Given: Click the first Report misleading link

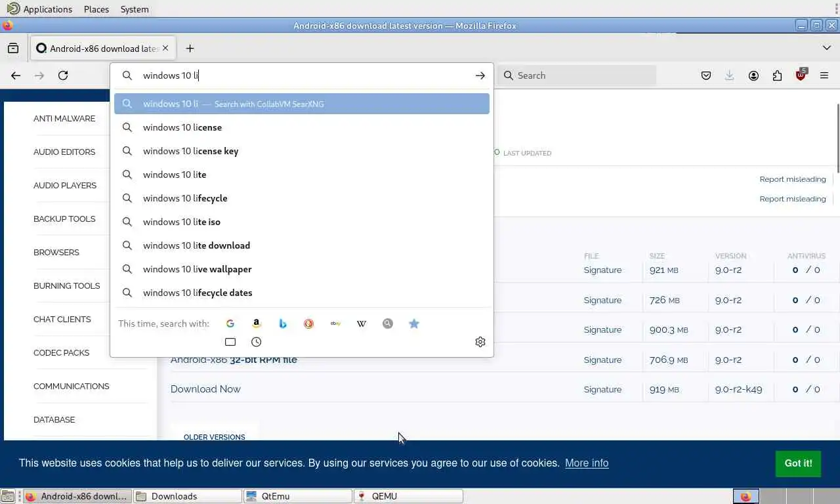Looking at the screenshot, I should 793,179.
